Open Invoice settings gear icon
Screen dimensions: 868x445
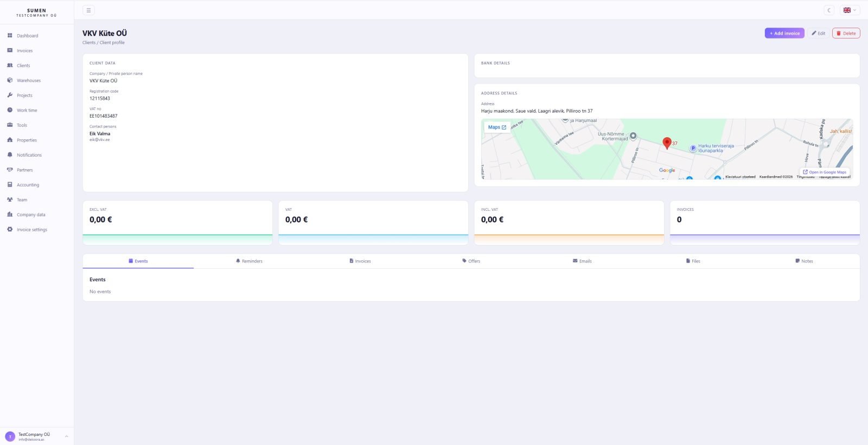click(10, 229)
